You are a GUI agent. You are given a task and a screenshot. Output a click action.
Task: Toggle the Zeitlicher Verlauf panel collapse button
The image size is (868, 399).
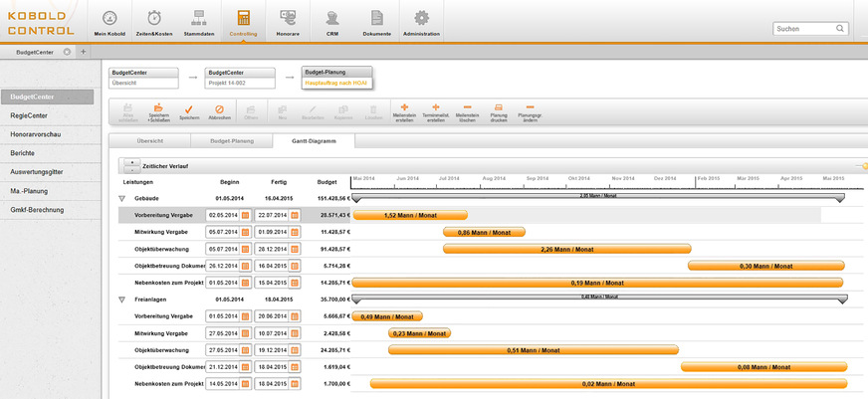(130, 165)
